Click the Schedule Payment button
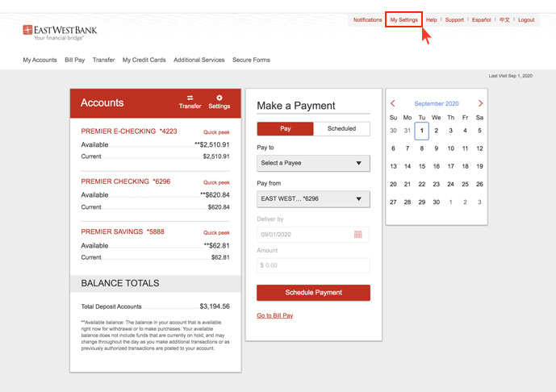Viewport: 556px width, 392px height. click(313, 293)
